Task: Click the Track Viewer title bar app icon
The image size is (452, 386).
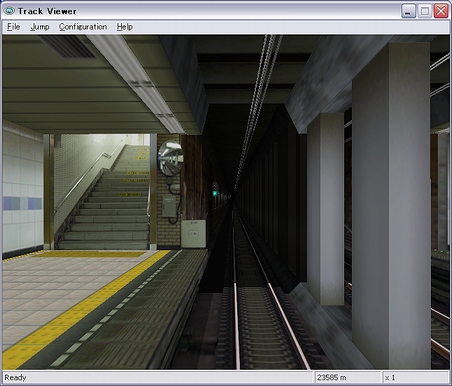Action: [9, 11]
